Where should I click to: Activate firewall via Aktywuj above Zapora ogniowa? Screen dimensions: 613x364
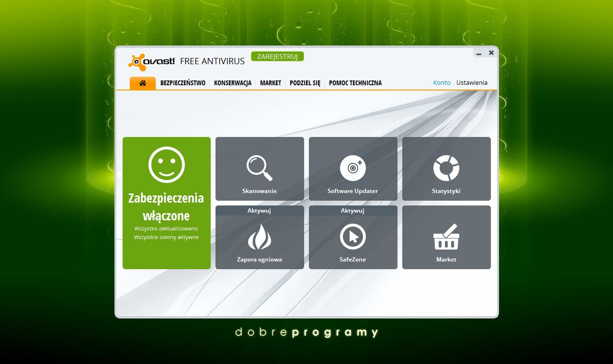click(x=260, y=210)
